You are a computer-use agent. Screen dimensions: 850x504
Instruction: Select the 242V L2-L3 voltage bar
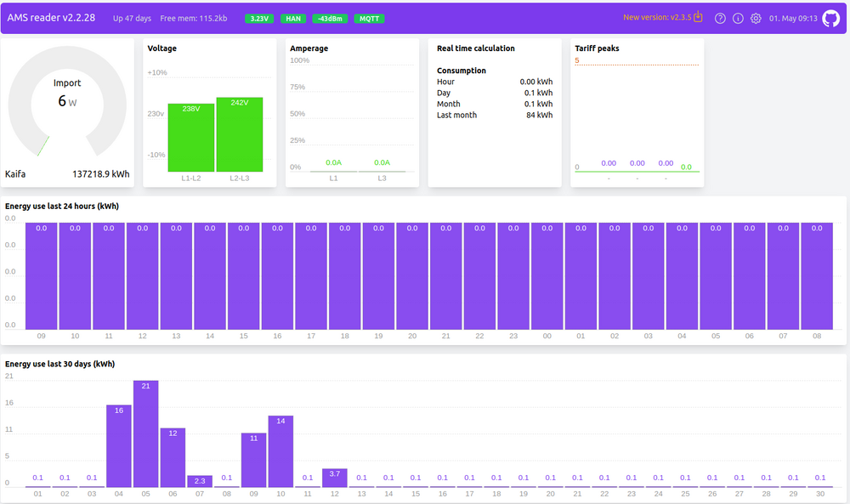point(239,134)
